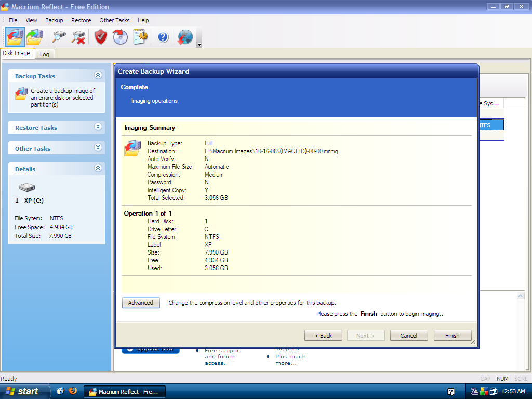
Task: Collapse the Details panel
Action: coord(98,168)
